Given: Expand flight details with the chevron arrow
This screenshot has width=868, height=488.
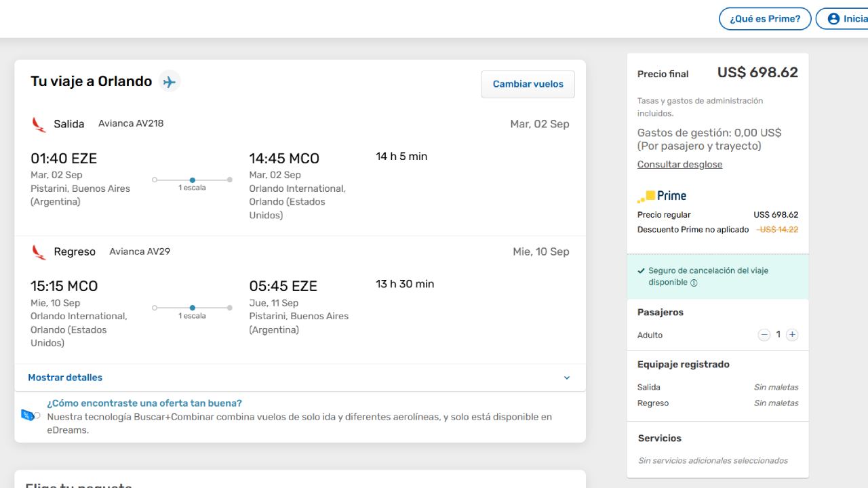Looking at the screenshot, I should [567, 378].
